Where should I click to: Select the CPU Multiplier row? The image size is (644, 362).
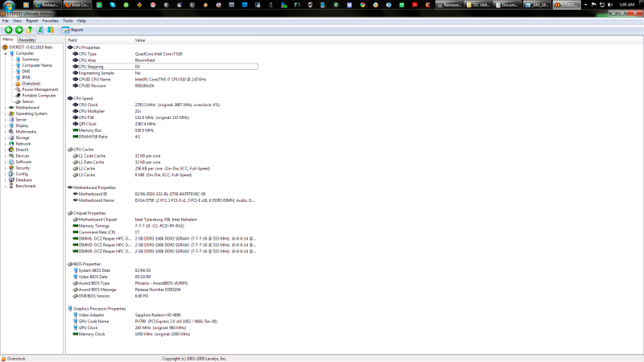[165, 111]
